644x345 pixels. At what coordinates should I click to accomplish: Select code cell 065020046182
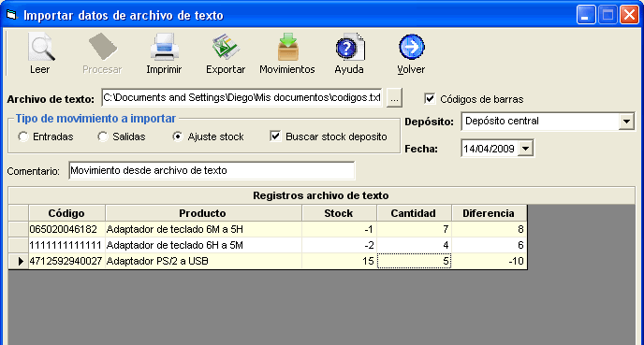point(66,229)
